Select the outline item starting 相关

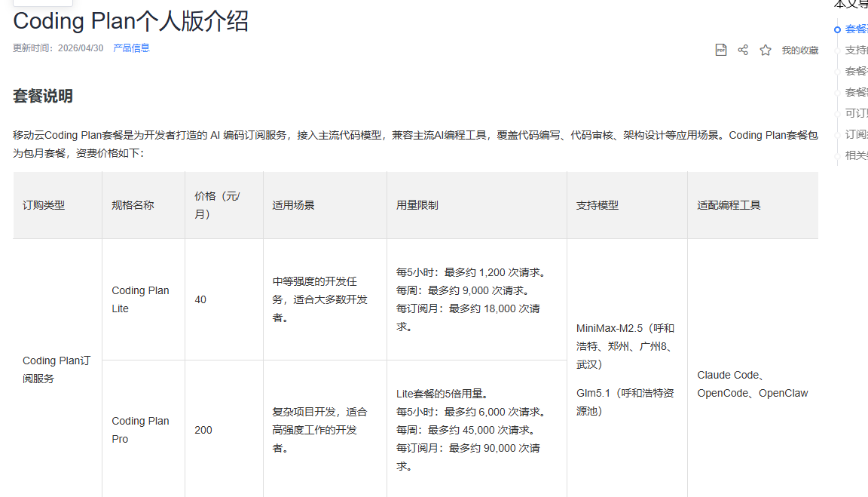(856, 155)
